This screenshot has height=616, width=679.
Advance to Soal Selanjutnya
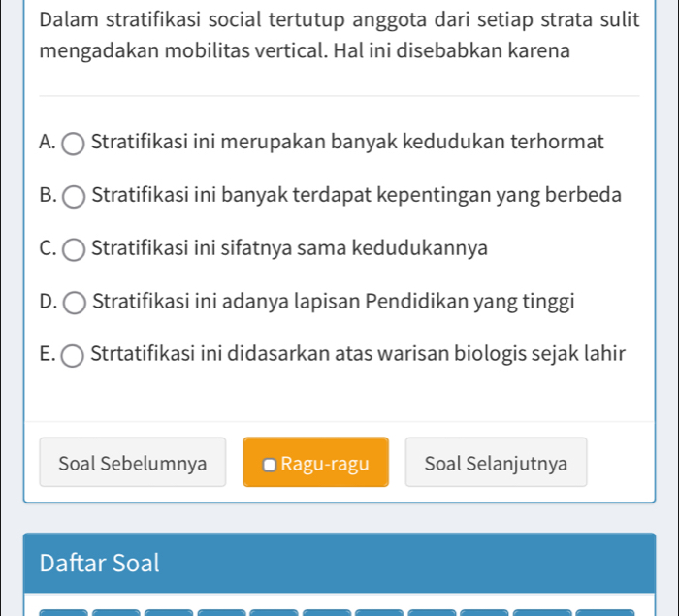[x=496, y=463]
